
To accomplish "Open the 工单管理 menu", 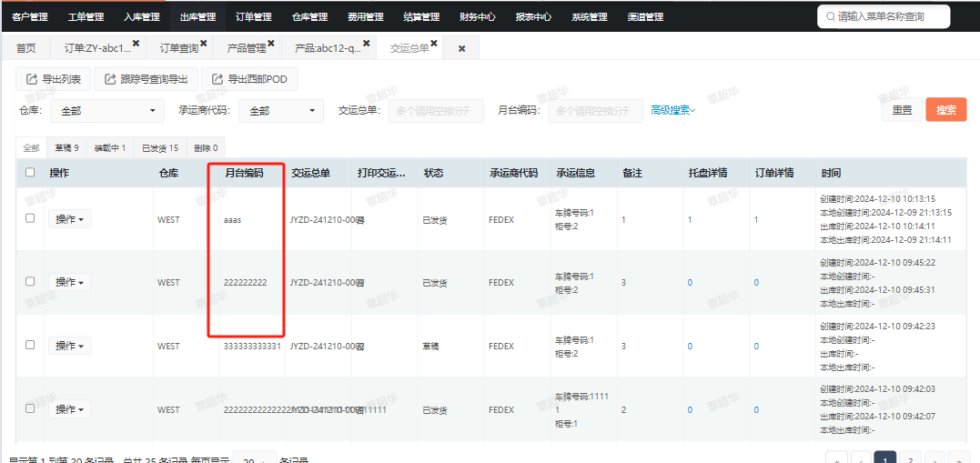I will pos(86,17).
